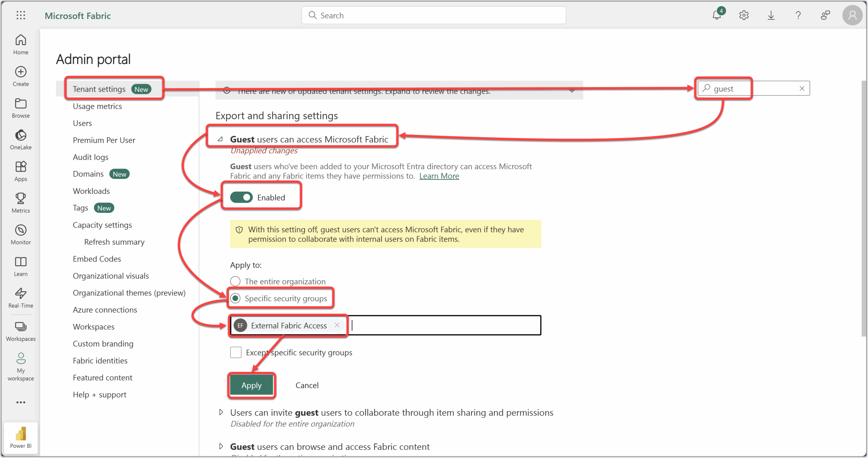Collapse Guest users can access Microsoft Fabric
This screenshot has height=458, width=868.
coord(220,139)
